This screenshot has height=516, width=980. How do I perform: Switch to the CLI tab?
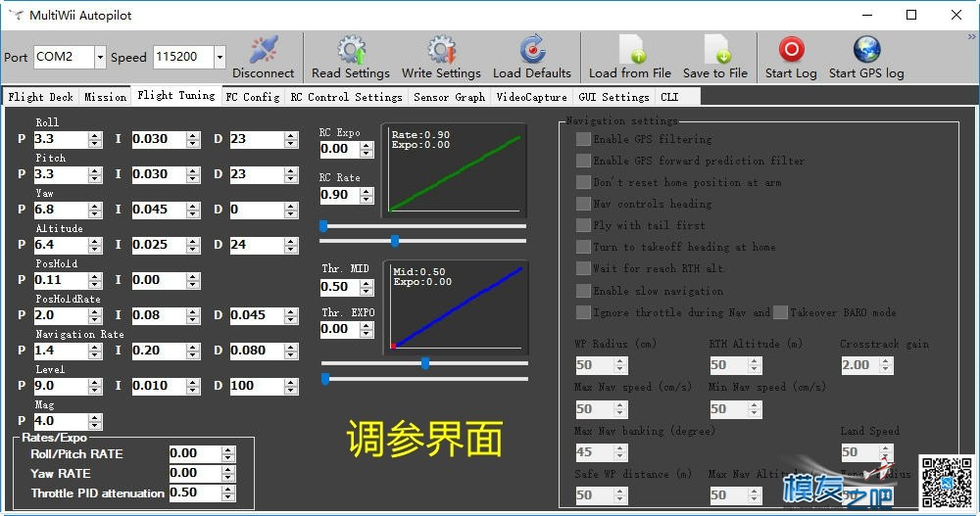point(669,97)
